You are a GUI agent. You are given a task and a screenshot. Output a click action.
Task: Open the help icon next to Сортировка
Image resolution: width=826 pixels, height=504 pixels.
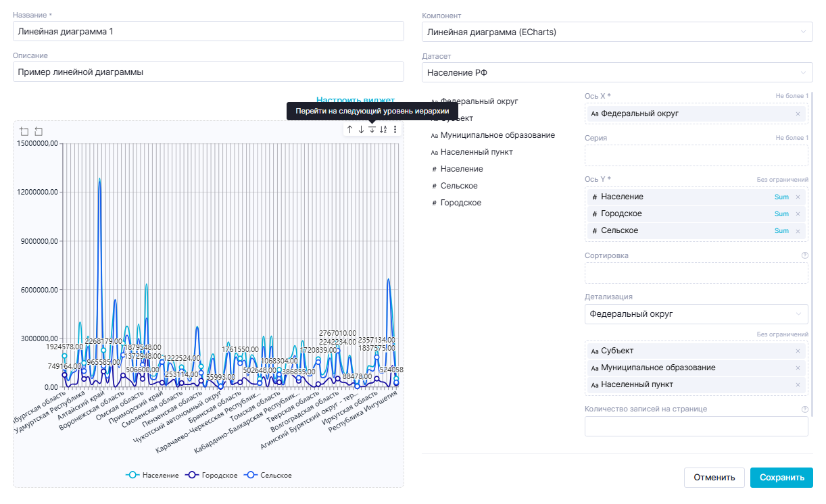click(x=804, y=256)
